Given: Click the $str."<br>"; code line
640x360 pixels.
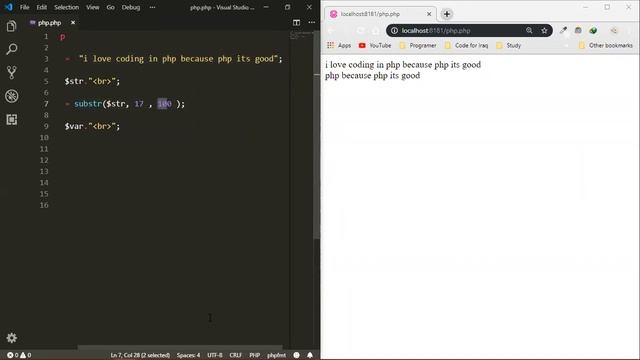Looking at the screenshot, I should pos(92,81).
